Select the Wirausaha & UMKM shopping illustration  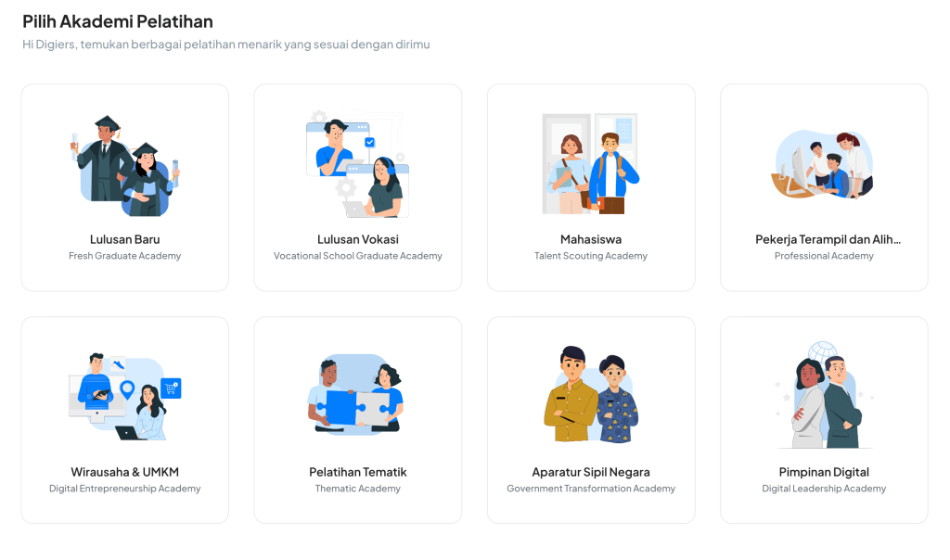click(x=125, y=397)
